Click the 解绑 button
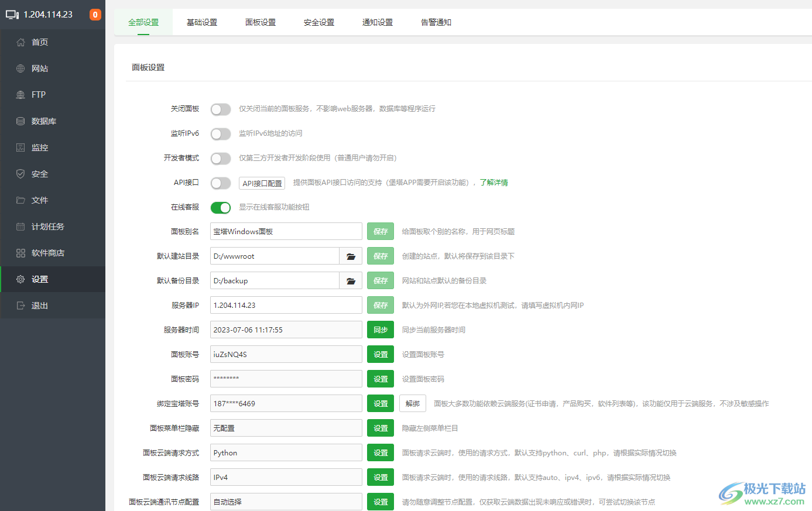 coord(413,404)
